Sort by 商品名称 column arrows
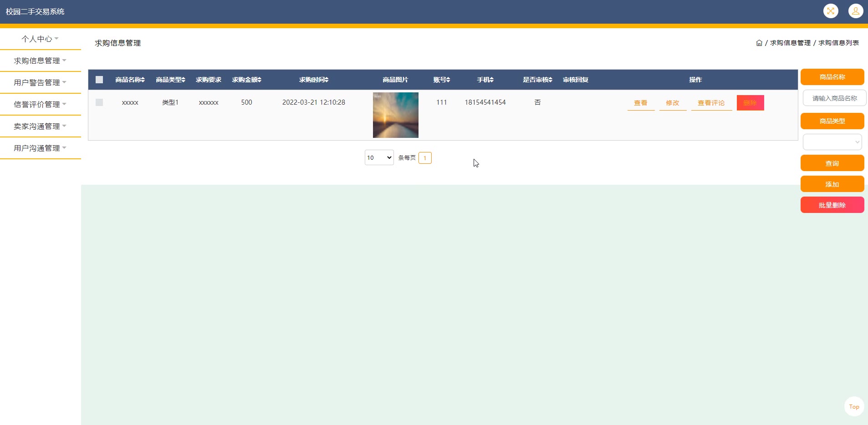This screenshot has height=425, width=868. [x=143, y=80]
